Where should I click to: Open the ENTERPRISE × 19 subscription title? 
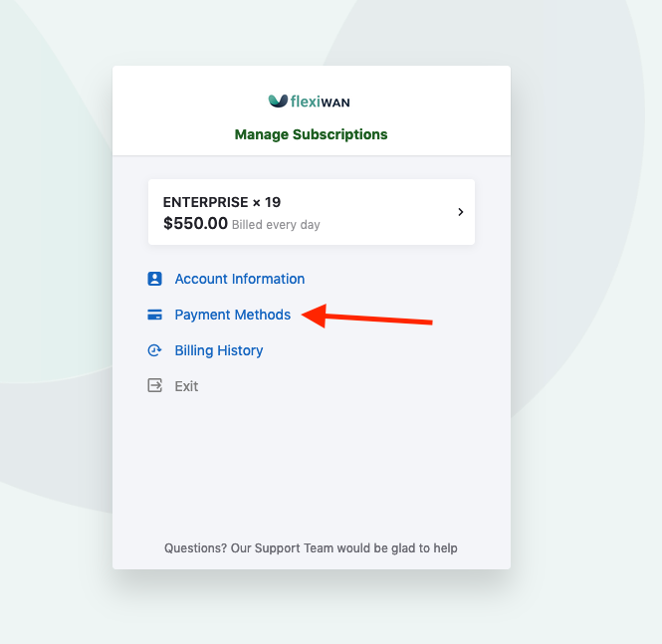[x=222, y=202]
